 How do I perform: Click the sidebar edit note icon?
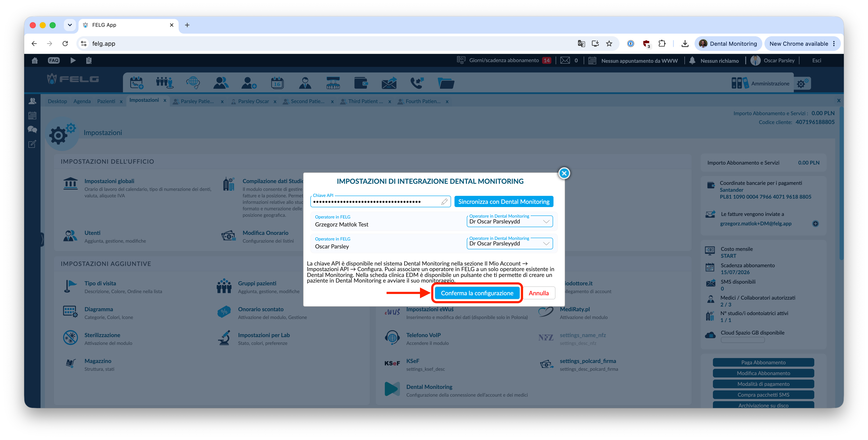(32, 144)
